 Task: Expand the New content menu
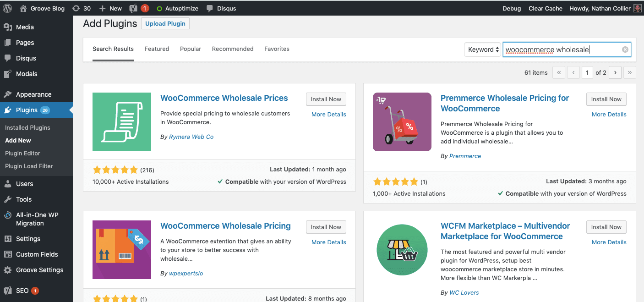110,8
